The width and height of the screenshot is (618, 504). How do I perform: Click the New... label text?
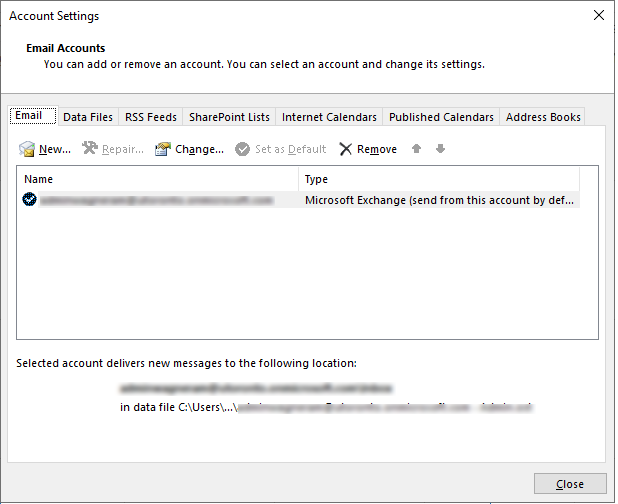55,149
